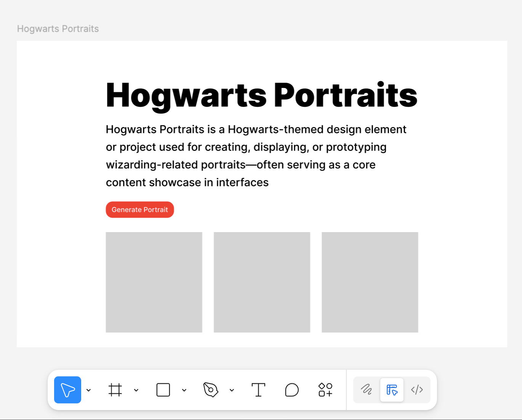Viewport: 522px width, 420px height.
Task: Select the Text tool
Action: point(258,390)
